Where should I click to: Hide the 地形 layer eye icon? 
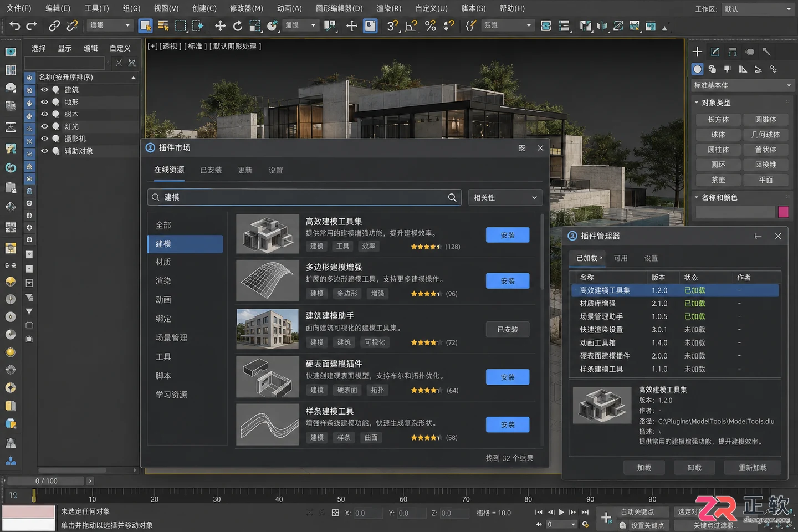(x=44, y=102)
